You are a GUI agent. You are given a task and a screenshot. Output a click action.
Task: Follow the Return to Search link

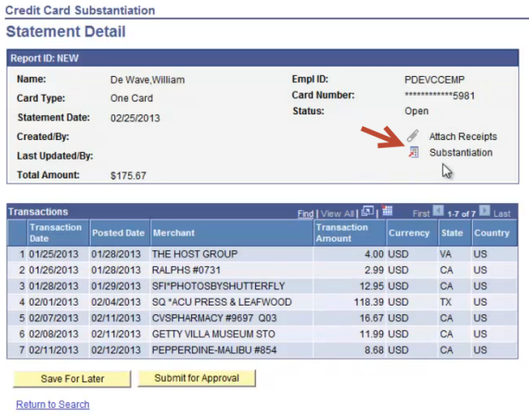click(53, 405)
